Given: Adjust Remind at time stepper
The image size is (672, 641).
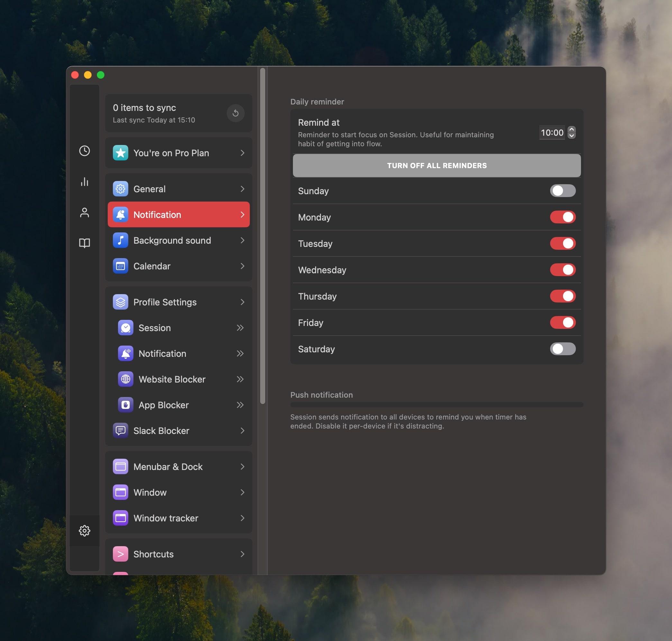Looking at the screenshot, I should (x=571, y=132).
